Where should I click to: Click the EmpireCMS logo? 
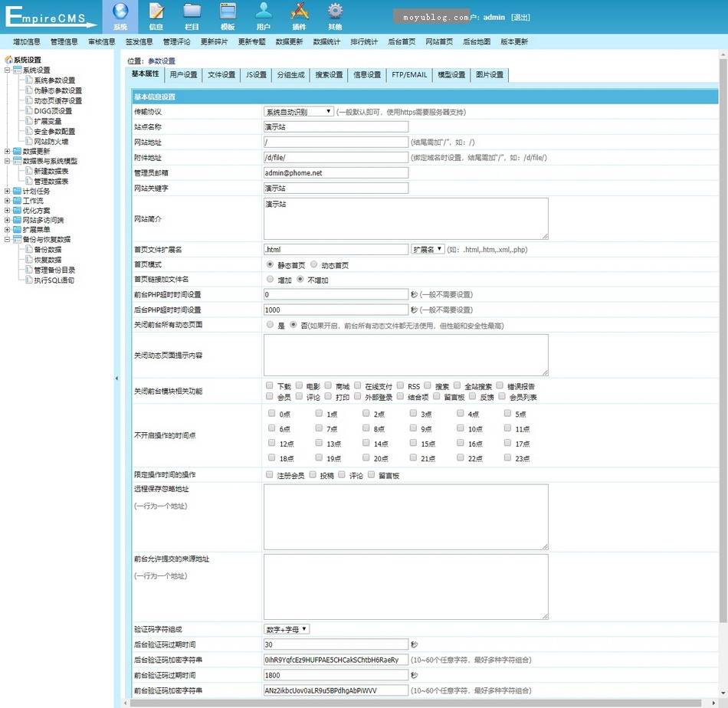[x=50, y=17]
